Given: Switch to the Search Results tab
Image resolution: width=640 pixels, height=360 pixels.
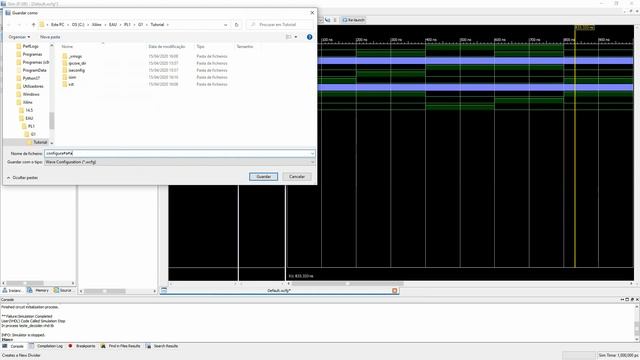Looking at the screenshot, I should point(162,346).
